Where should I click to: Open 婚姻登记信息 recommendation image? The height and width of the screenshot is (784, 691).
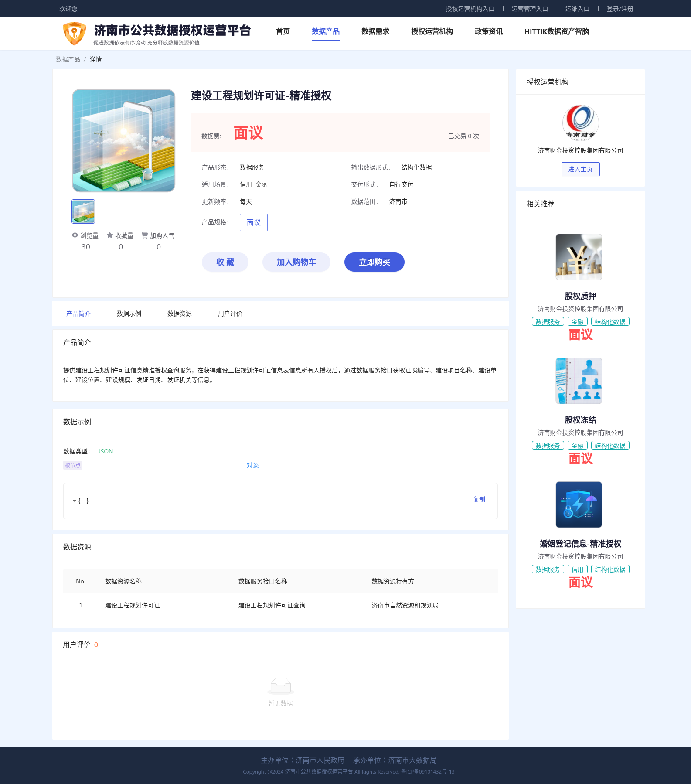(579, 504)
